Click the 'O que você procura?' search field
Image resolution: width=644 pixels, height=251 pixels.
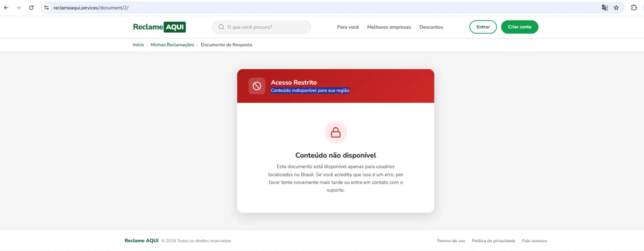pos(261,27)
